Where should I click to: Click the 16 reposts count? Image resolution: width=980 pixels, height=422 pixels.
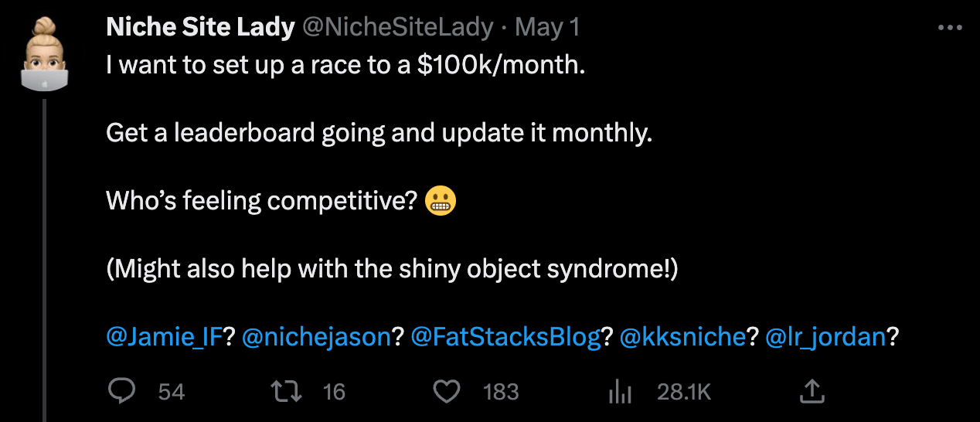[x=334, y=393]
